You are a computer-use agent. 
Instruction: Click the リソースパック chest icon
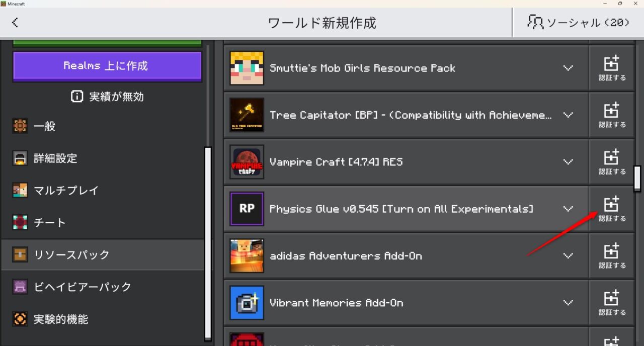coord(20,255)
